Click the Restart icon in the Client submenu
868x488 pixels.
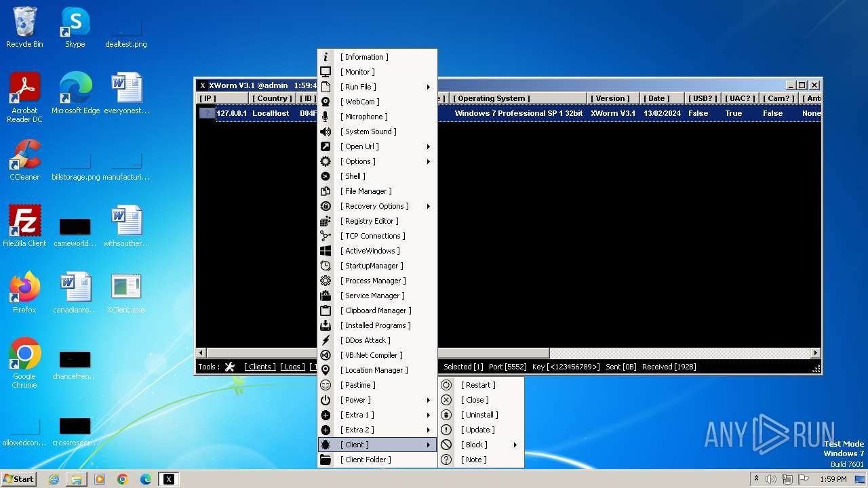pos(446,385)
